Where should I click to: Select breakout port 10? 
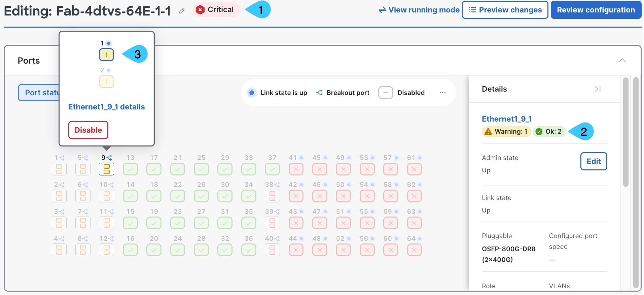click(x=106, y=196)
